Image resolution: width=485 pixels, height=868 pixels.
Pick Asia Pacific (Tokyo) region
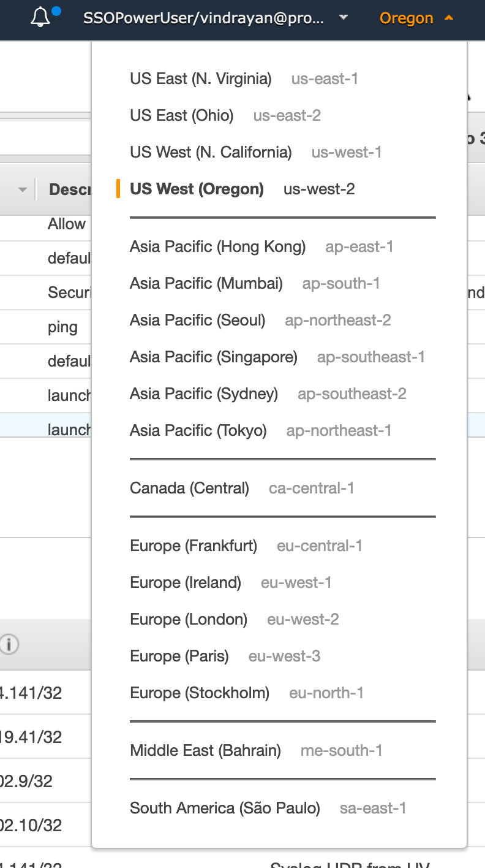198,431
